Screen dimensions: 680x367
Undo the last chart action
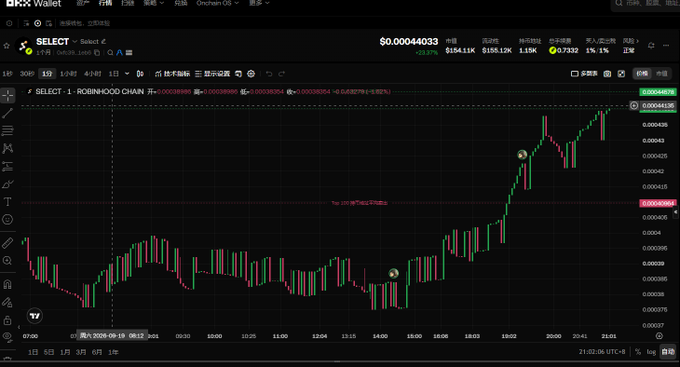pyautogui.click(x=269, y=74)
